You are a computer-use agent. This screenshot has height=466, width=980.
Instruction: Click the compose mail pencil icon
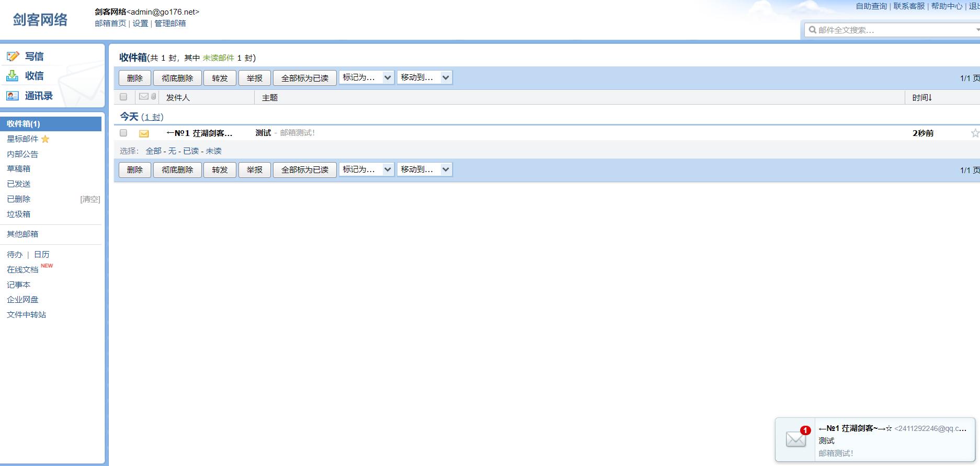13,56
